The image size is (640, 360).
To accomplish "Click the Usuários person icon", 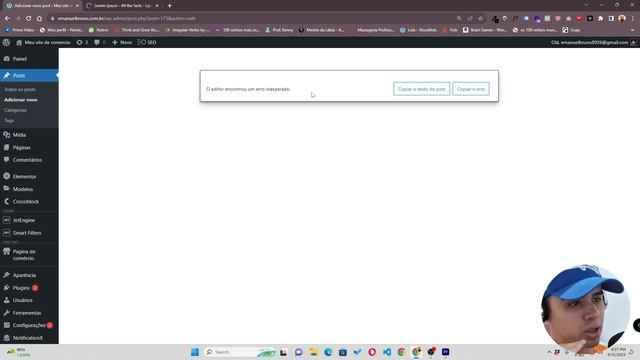I will [7, 300].
